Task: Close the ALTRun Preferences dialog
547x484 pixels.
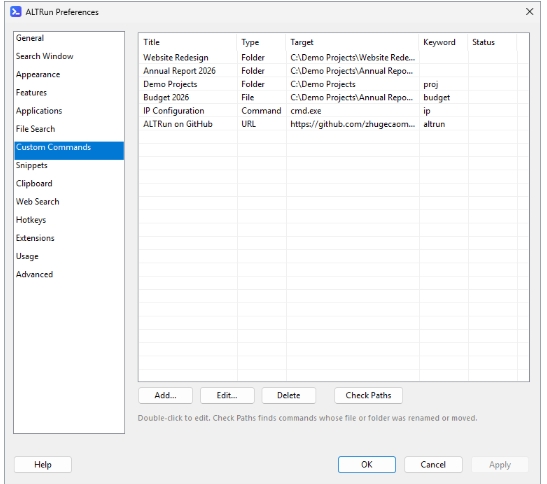Action: pos(529,12)
